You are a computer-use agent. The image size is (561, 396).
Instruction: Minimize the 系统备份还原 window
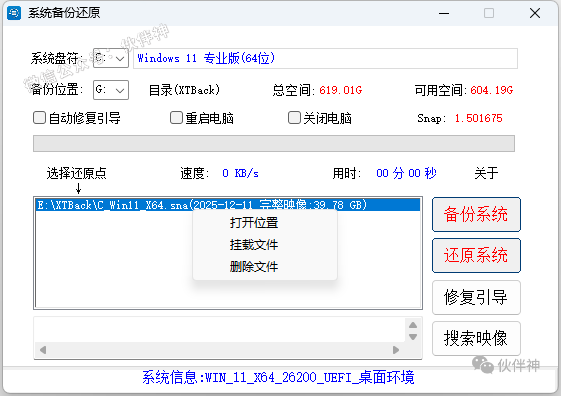pyautogui.click(x=444, y=13)
